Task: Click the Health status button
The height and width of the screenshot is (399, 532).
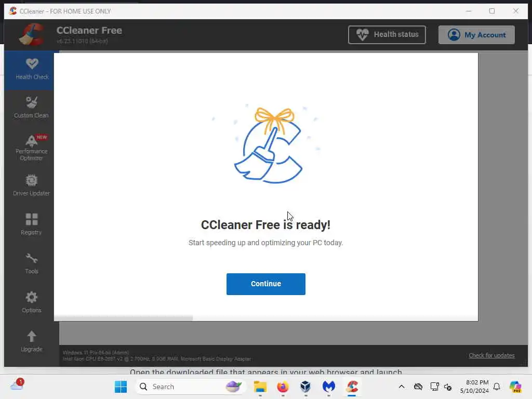Action: 387,35
